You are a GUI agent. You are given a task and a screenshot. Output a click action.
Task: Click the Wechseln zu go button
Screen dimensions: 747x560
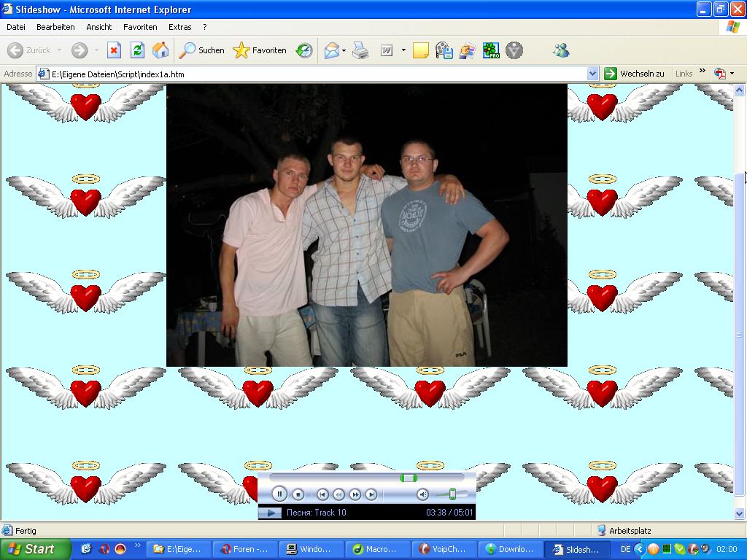click(634, 74)
